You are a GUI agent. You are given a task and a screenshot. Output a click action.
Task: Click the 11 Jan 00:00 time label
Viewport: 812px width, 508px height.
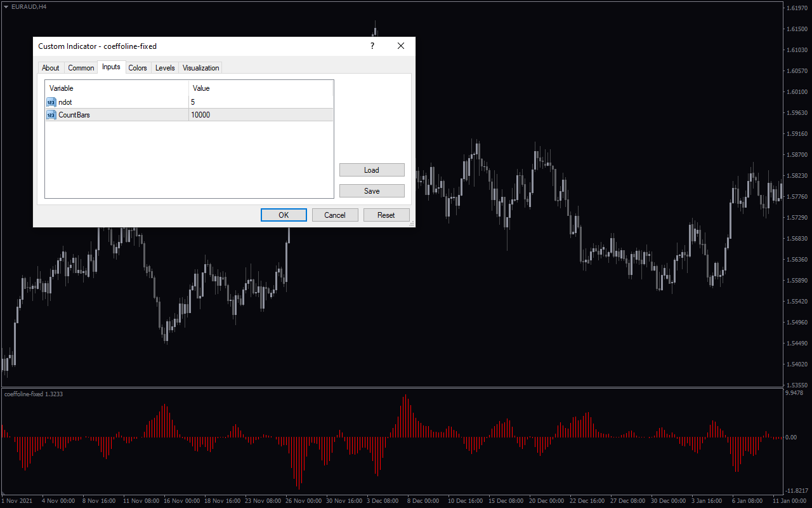pos(790,500)
